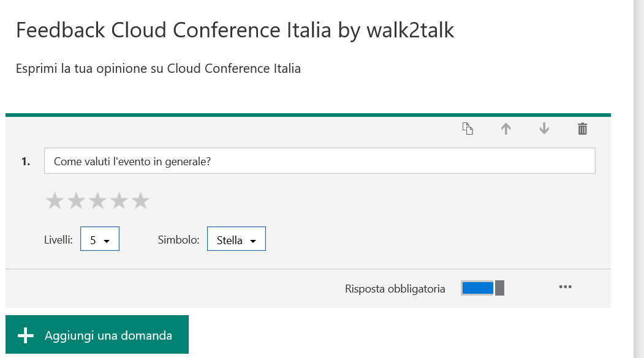The height and width of the screenshot is (358, 644).
Task: Delete question with trash icon
Action: click(582, 129)
